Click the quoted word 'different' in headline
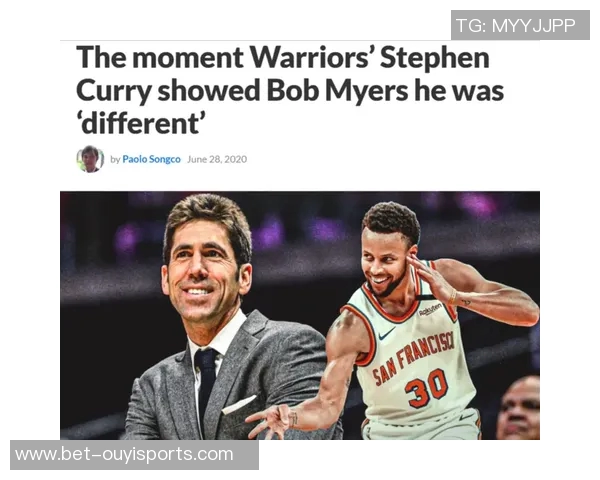Image resolution: width=600 pixels, height=480 pixels. pyautogui.click(x=142, y=123)
